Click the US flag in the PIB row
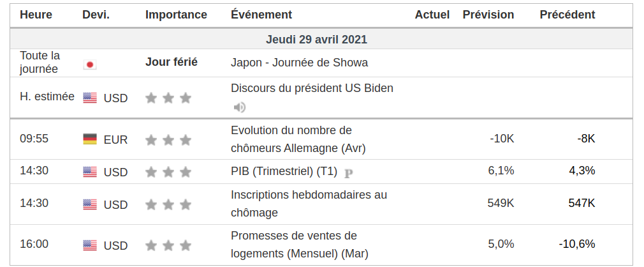 click(x=90, y=172)
